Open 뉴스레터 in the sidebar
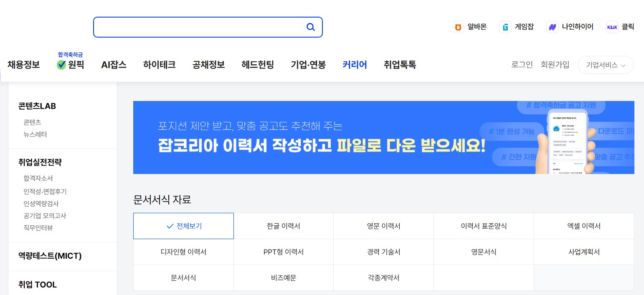644x295 pixels. point(35,134)
